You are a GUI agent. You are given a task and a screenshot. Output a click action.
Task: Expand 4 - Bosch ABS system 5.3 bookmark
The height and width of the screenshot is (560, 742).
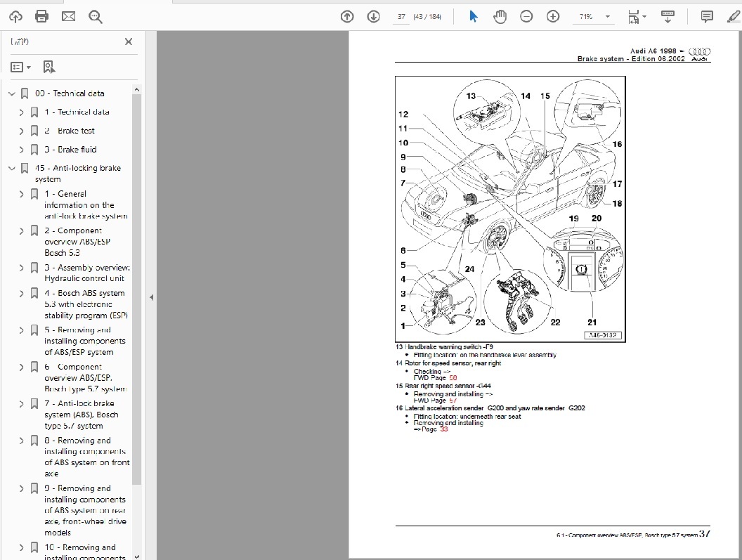(x=21, y=294)
